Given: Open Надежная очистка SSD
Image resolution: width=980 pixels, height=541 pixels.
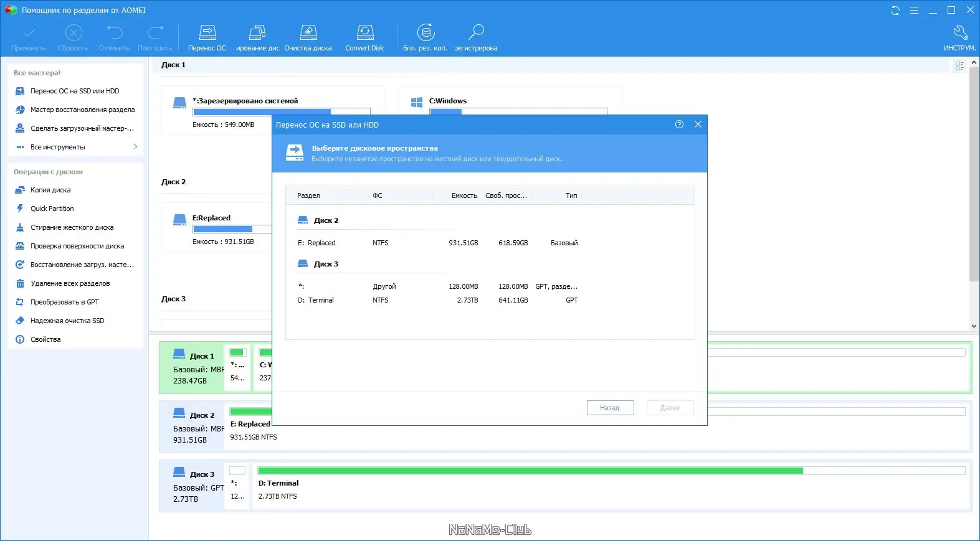Looking at the screenshot, I should [x=75, y=321].
